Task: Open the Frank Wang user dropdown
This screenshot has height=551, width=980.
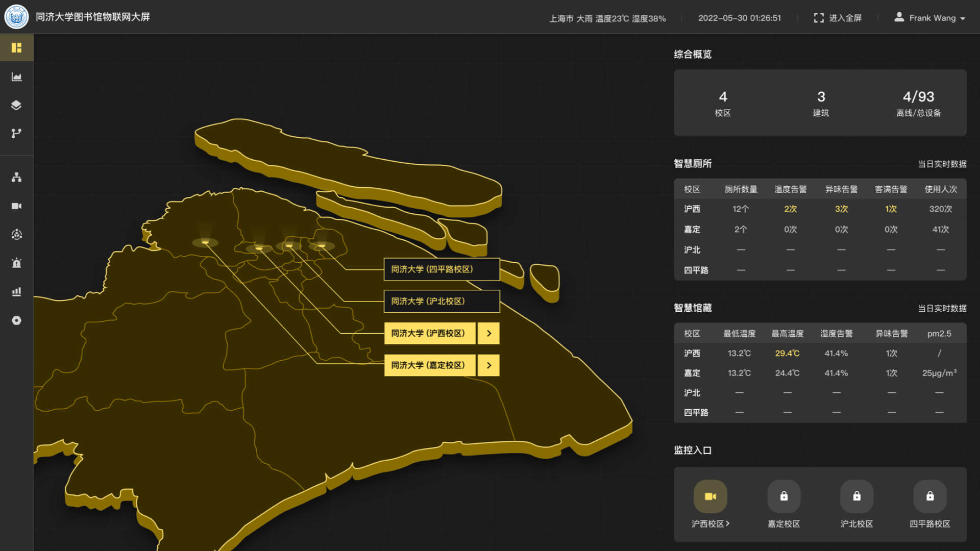Action: pyautogui.click(x=930, y=18)
